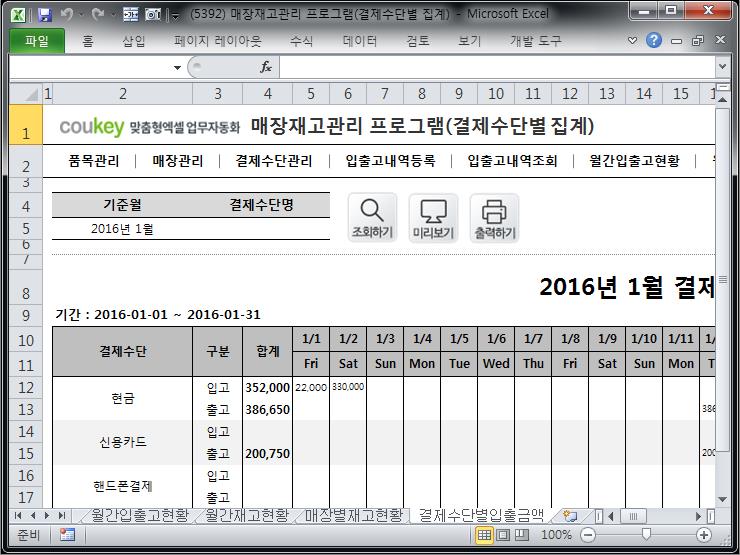Open the 보기 ribbon tab

coord(470,42)
